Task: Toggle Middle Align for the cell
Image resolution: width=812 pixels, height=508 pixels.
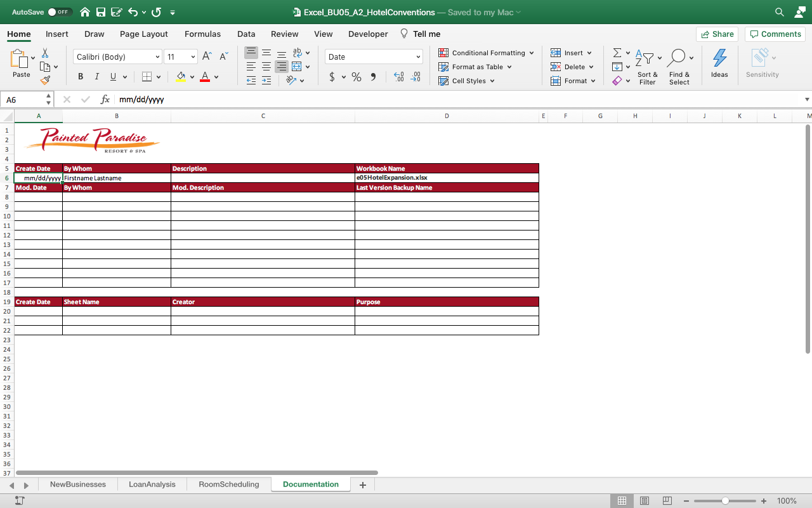Action: [x=266, y=53]
